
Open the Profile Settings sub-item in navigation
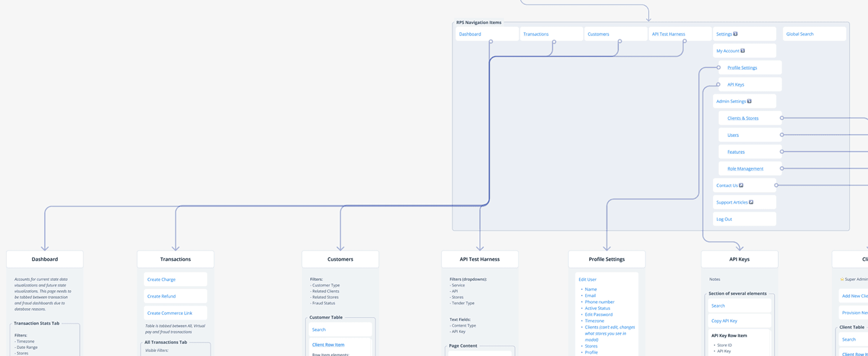(750, 67)
